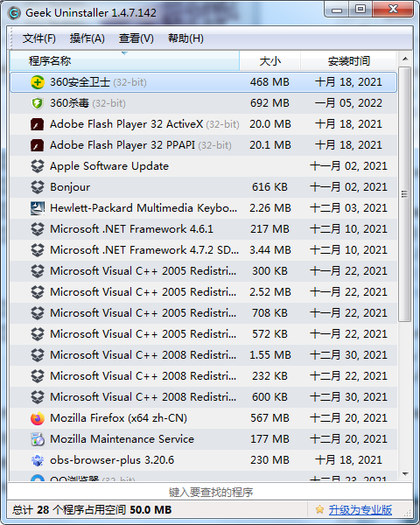420x525 pixels.
Task: Select Microsoft .NET Framework 4.7.2 SD... text
Action: [x=144, y=250]
